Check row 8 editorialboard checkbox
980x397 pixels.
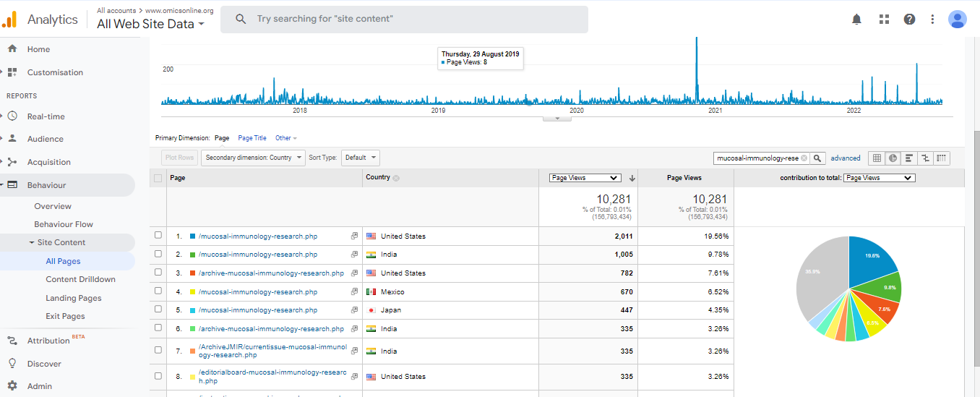pyautogui.click(x=158, y=376)
